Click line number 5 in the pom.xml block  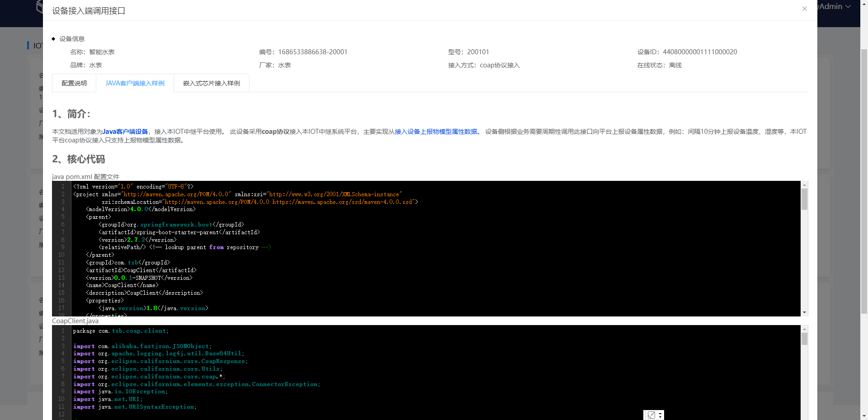pyautogui.click(x=63, y=217)
